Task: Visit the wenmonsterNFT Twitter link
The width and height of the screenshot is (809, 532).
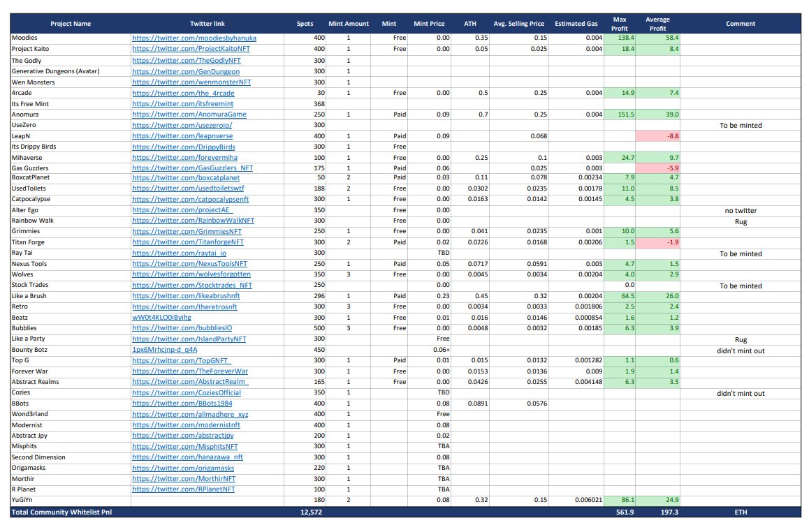Action: click(191, 82)
